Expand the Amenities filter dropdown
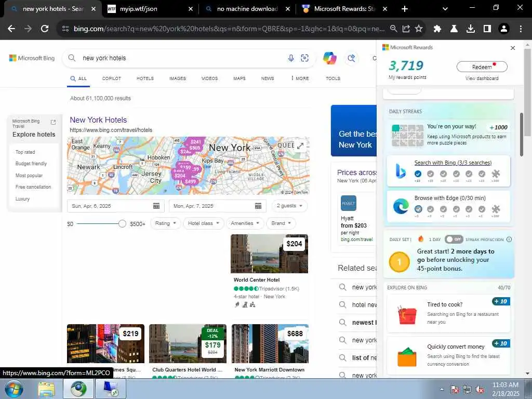The width and height of the screenshot is (532, 399). pyautogui.click(x=245, y=223)
